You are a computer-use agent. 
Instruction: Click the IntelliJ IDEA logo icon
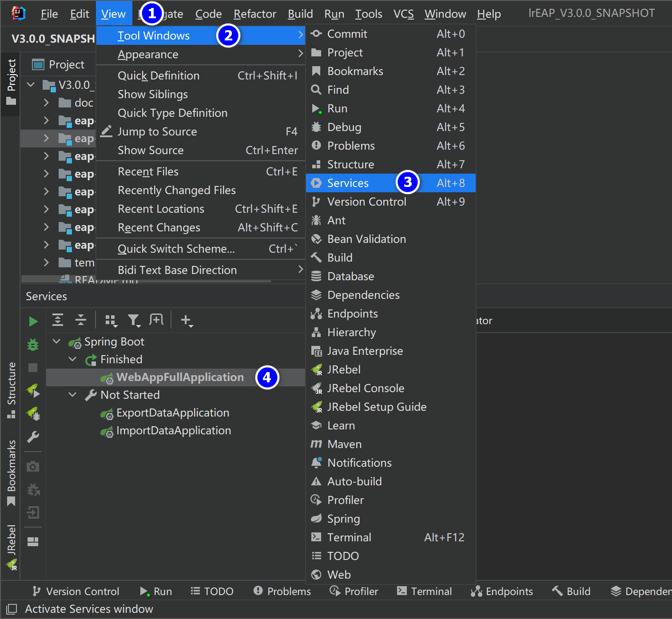(18, 13)
